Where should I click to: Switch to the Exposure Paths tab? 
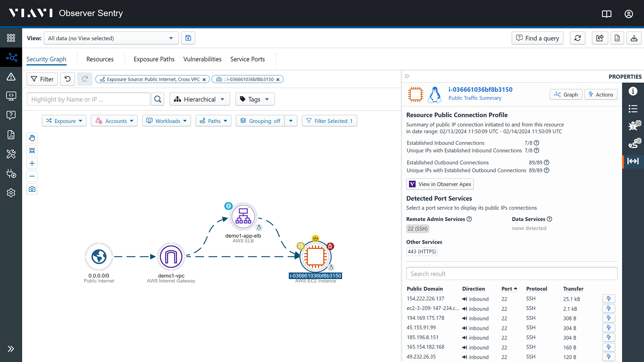[154, 59]
